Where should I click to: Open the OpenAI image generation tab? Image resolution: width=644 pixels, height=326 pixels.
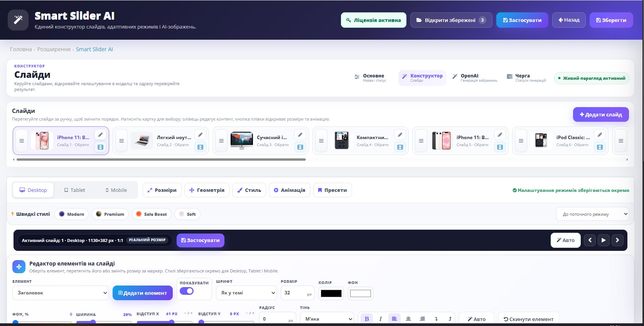(474, 78)
